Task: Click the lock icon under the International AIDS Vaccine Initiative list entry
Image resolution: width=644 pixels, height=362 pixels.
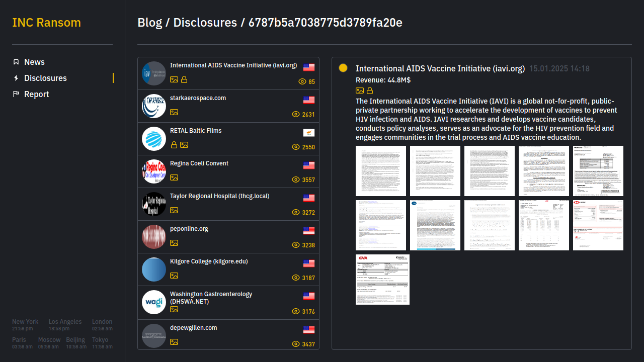Action: click(x=184, y=79)
